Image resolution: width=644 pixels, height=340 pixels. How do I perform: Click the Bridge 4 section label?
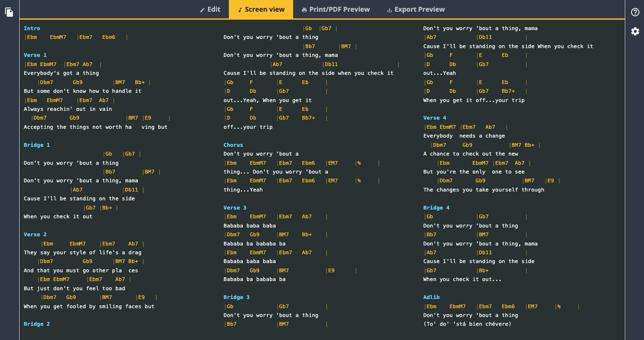pyautogui.click(x=436, y=208)
